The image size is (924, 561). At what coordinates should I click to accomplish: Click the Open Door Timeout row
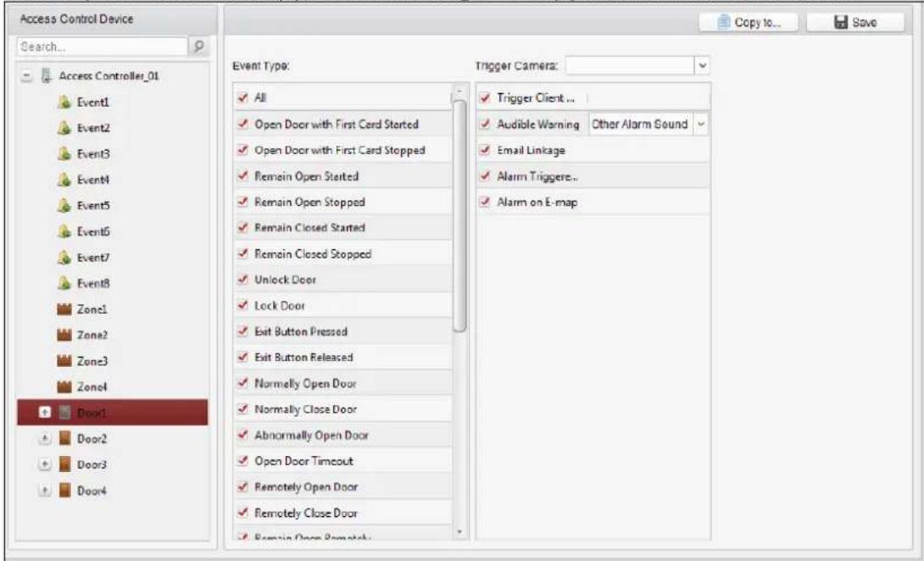pyautogui.click(x=343, y=461)
